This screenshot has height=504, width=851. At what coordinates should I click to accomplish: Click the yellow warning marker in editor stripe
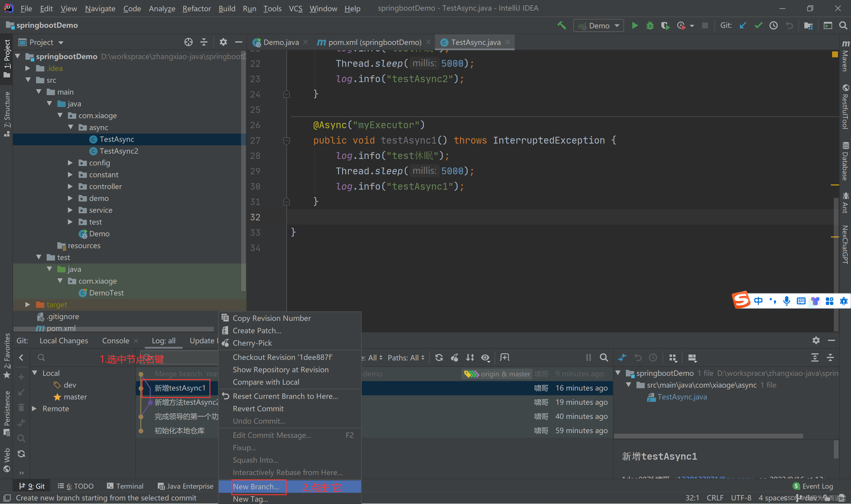[x=835, y=54]
